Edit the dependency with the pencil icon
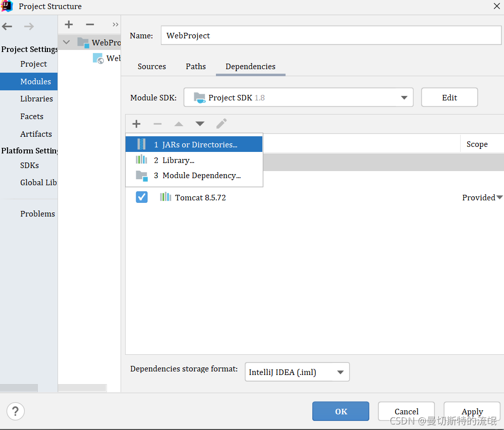The height and width of the screenshot is (430, 504). pos(221,124)
